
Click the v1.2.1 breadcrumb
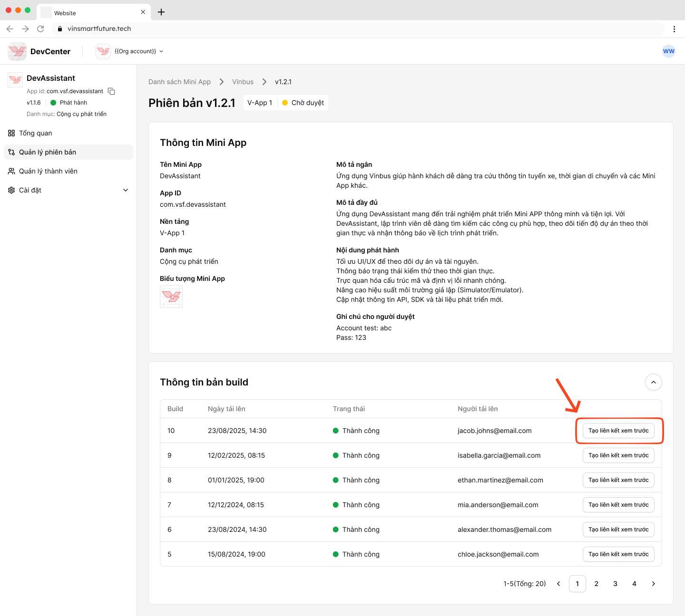[283, 82]
